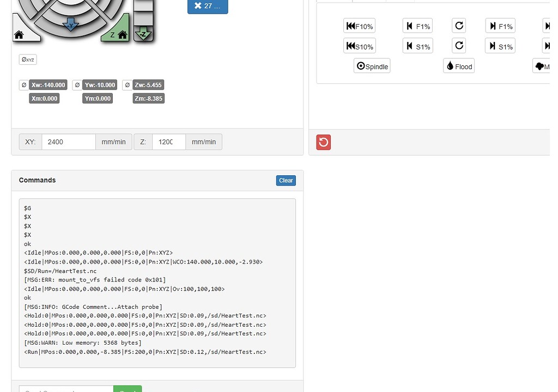This screenshot has width=558, height=392.
Task: Reset the spindle override
Action: click(459, 46)
